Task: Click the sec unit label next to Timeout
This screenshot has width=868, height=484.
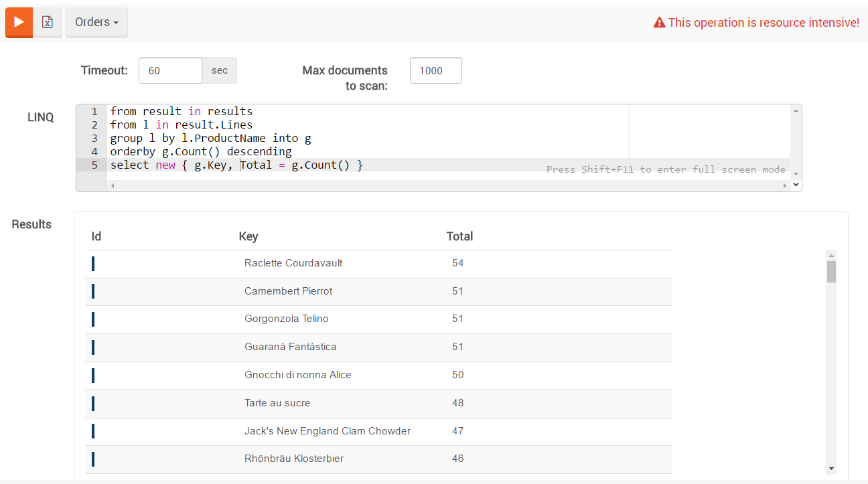Action: [219, 70]
